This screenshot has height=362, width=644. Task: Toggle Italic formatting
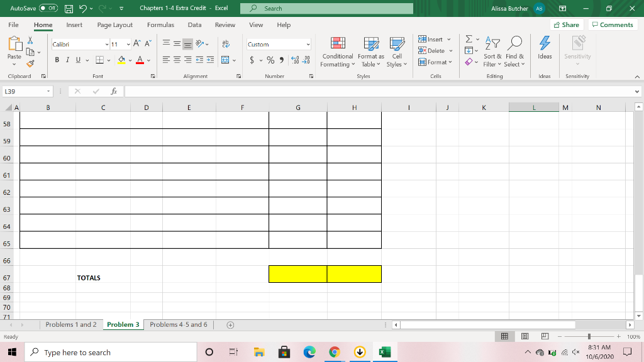click(x=67, y=60)
